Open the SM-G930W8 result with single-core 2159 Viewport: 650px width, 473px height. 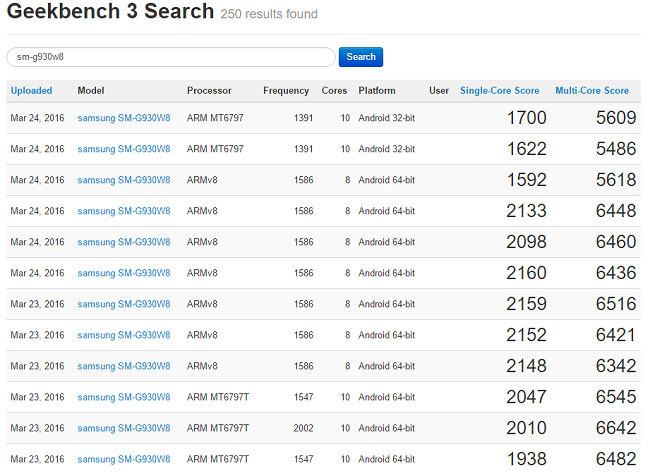pyautogui.click(x=124, y=304)
